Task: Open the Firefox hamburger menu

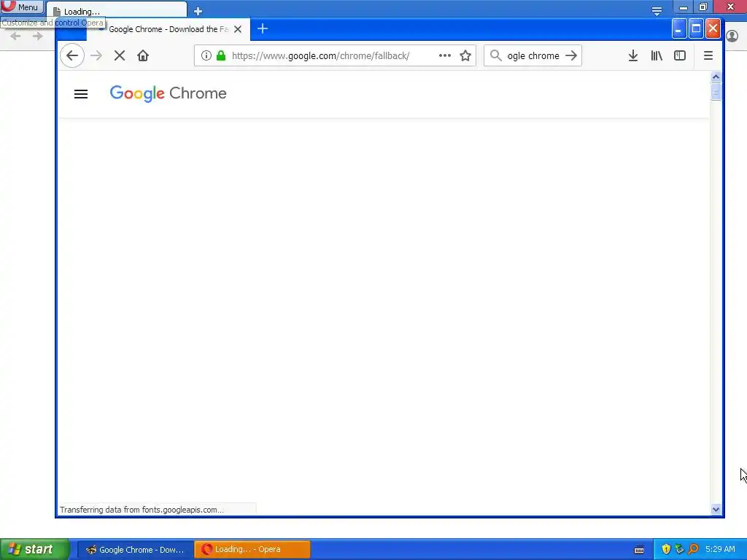Action: pos(708,55)
